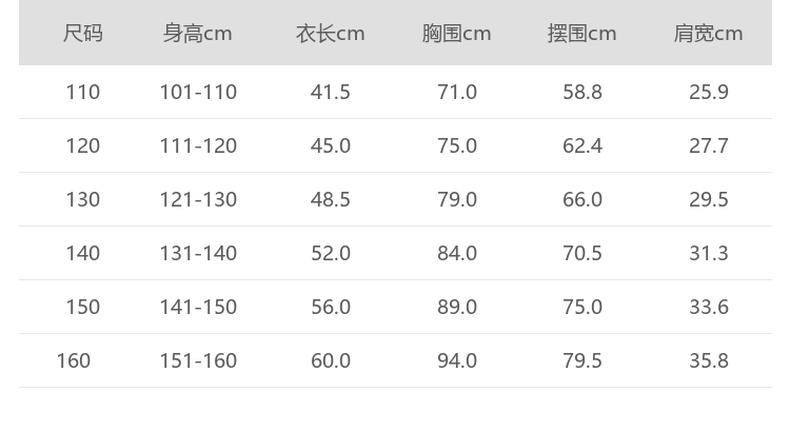Click the 身高cm column header
Image resolution: width=790 pixels, height=431 pixels.
click(x=198, y=33)
